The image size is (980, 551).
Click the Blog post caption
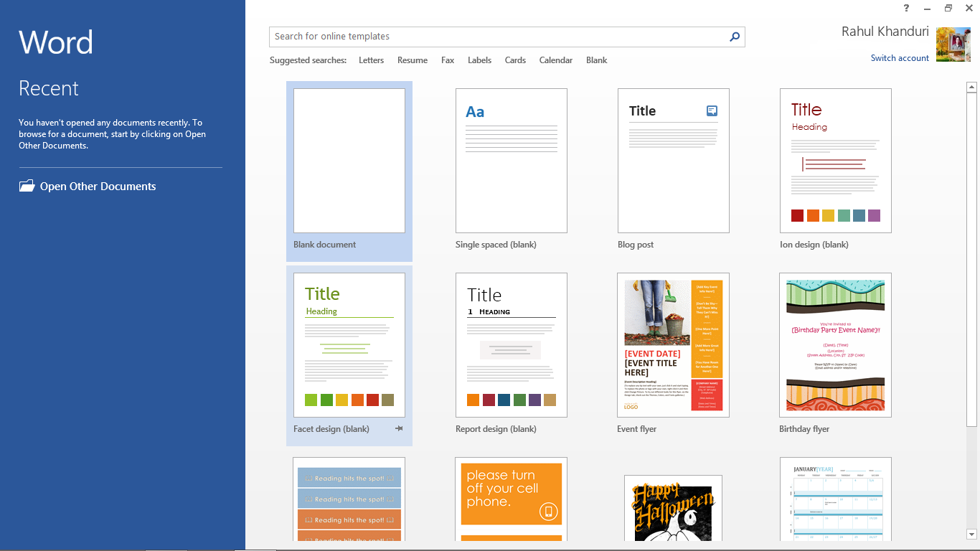636,245
